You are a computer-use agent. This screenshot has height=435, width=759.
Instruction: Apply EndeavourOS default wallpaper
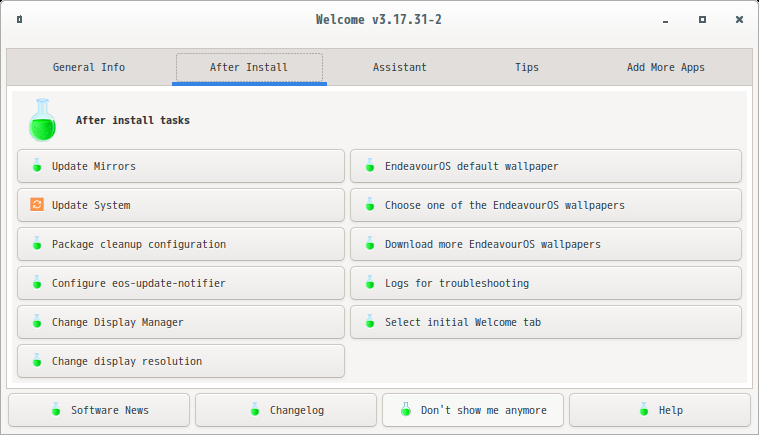546,166
